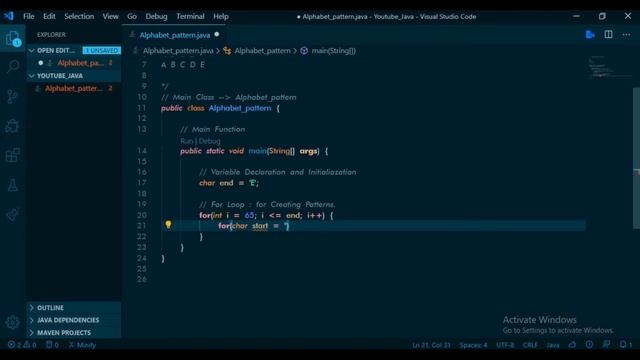
Task: Click the VS Code logo icon
Action: (9, 16)
